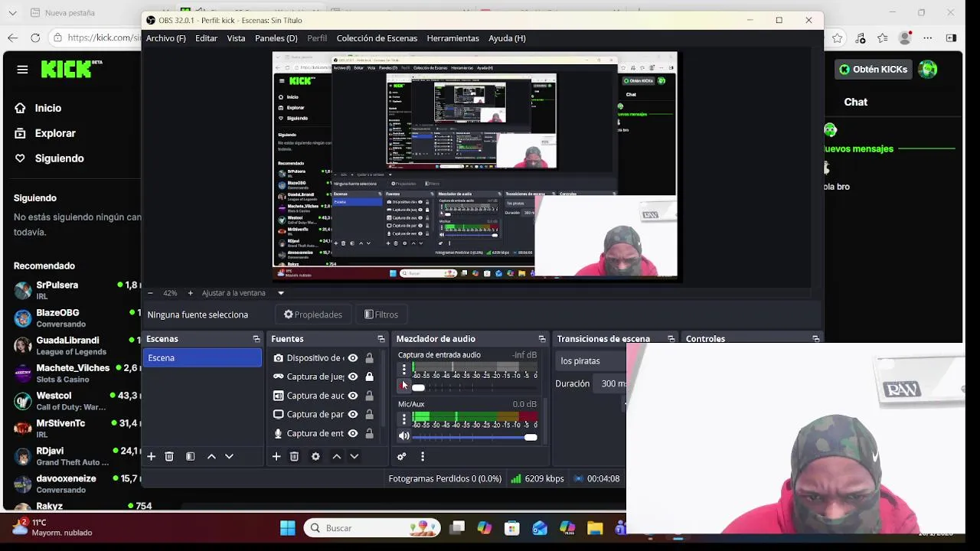This screenshot has width=980, height=551.
Task: Hide the Captura de pantalla source
Action: pyautogui.click(x=353, y=414)
